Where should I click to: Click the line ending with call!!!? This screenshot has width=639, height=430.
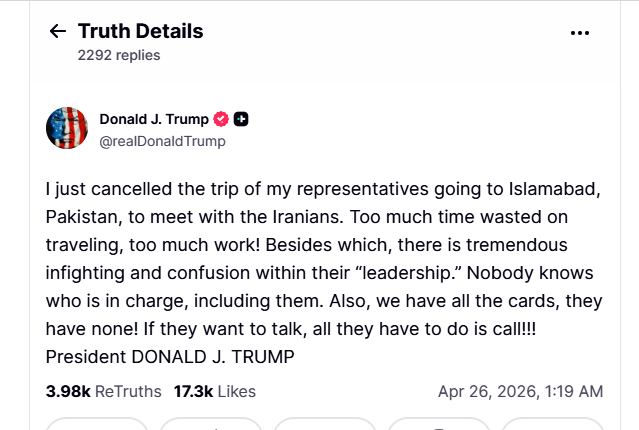291,329
